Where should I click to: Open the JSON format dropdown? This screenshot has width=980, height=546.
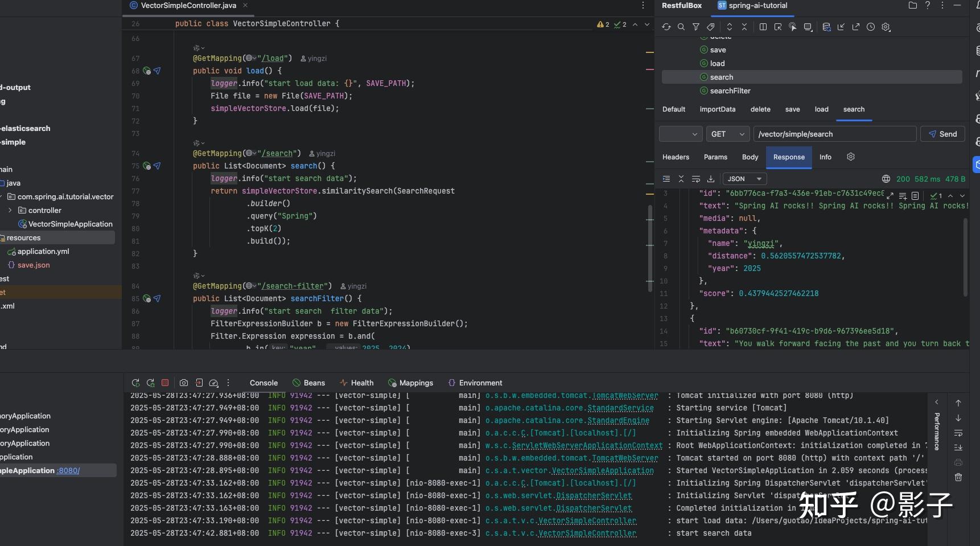click(744, 179)
